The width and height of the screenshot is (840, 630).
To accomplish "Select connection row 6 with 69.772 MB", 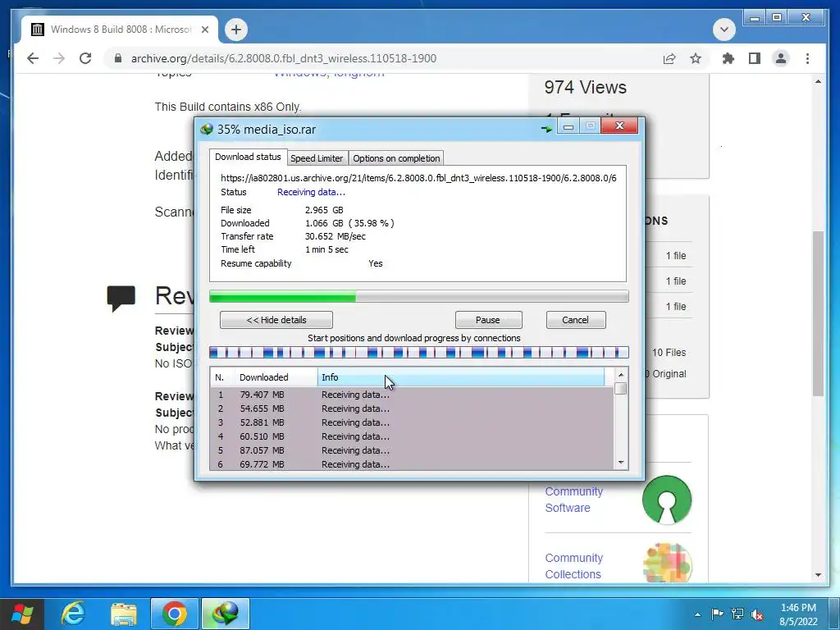I will [413, 464].
